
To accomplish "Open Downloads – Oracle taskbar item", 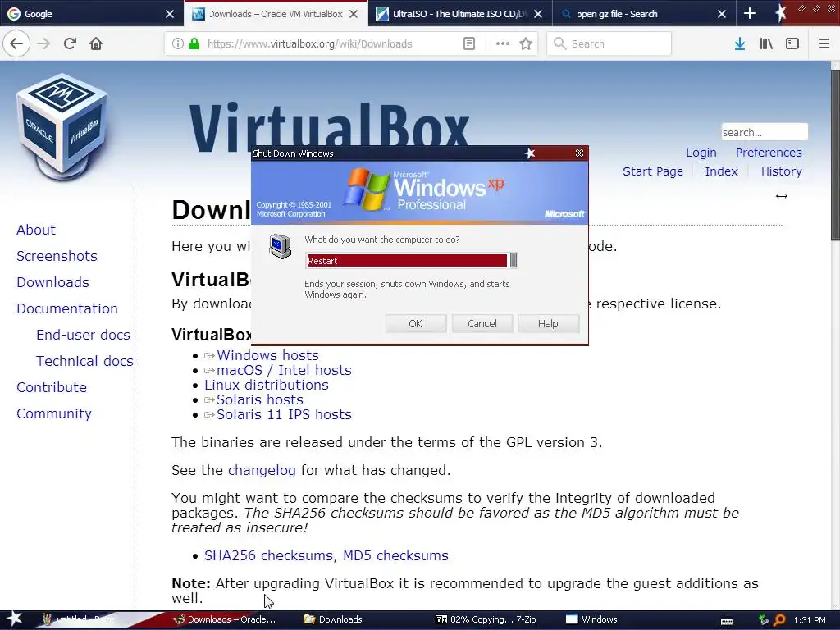I will point(225,619).
